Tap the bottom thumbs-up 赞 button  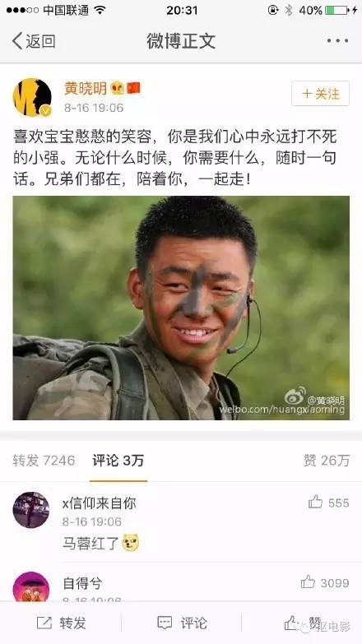coord(303,623)
